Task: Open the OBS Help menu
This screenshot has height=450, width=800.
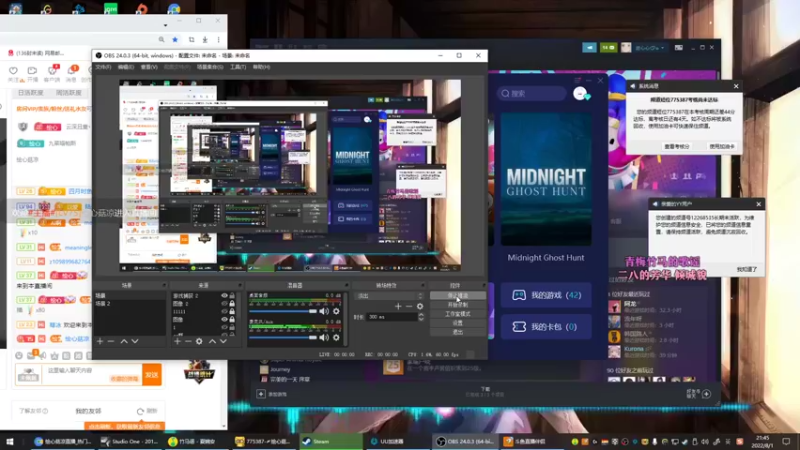Action: point(261,67)
